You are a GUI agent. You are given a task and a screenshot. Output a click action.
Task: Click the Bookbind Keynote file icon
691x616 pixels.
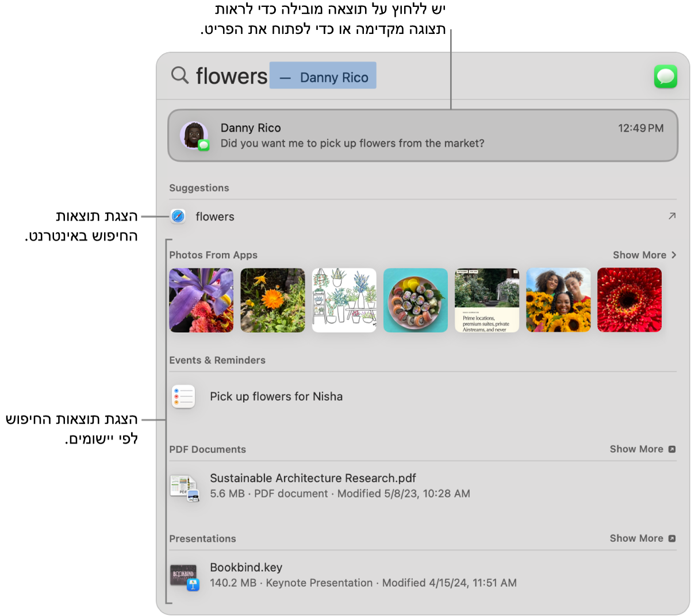click(184, 576)
